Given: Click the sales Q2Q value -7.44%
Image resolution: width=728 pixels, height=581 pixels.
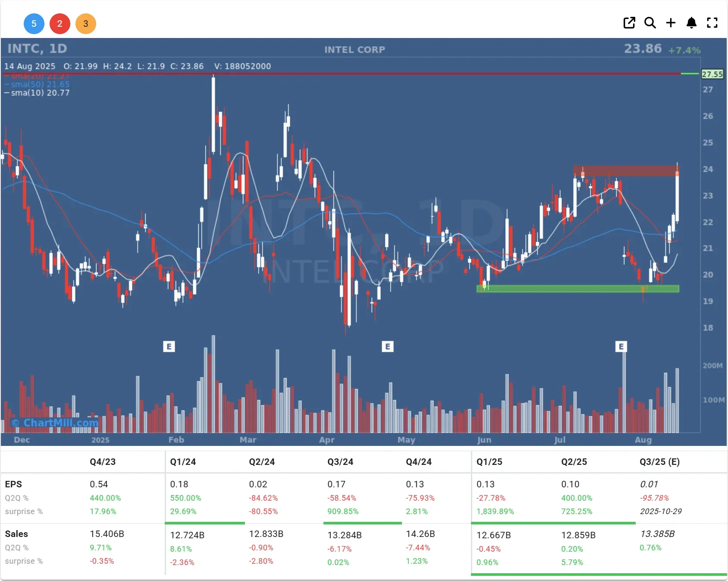Looking at the screenshot, I should point(418,547).
